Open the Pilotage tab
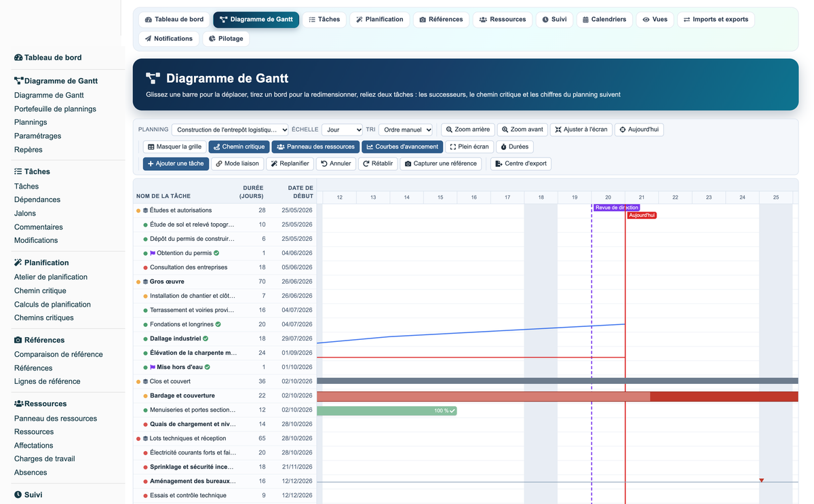Viewport: 814px width, 504px height. coord(226,39)
